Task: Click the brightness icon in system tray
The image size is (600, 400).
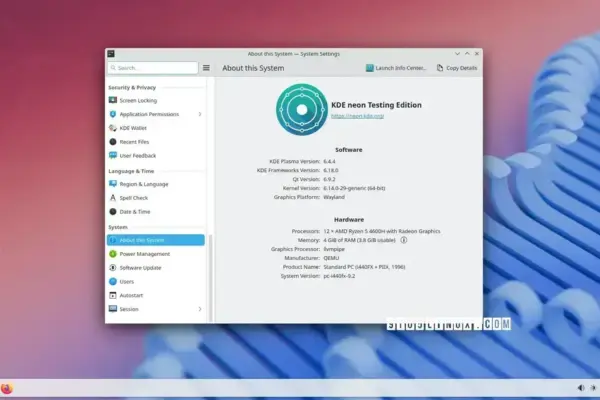Action: click(593, 388)
